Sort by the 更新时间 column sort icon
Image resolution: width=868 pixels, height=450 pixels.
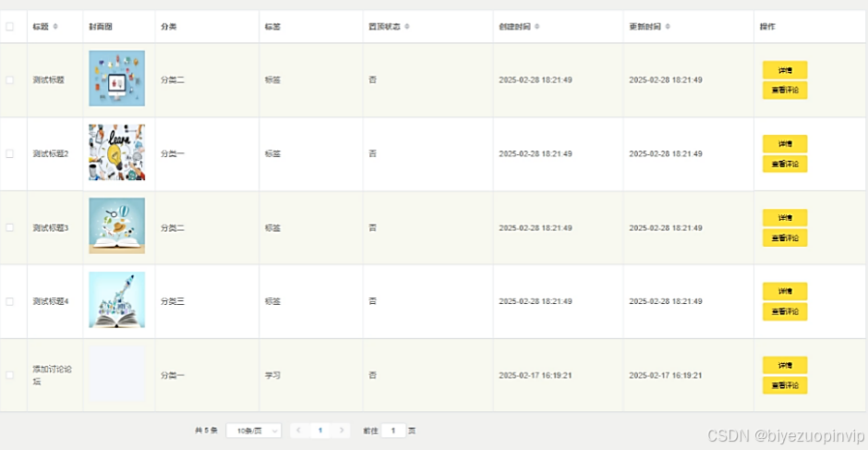668,27
